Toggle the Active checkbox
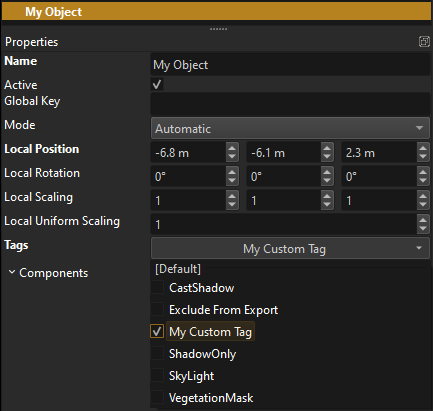433x411 pixels. [157, 84]
